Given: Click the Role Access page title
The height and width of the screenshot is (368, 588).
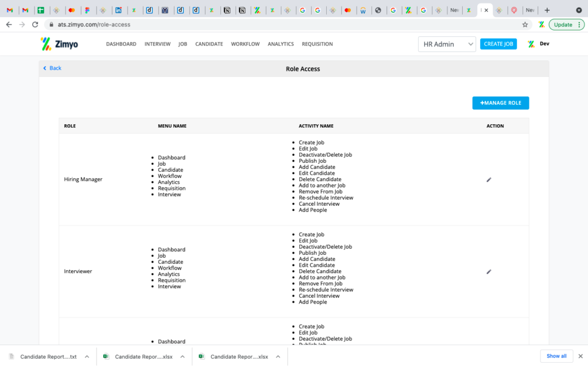Looking at the screenshot, I should (x=303, y=69).
